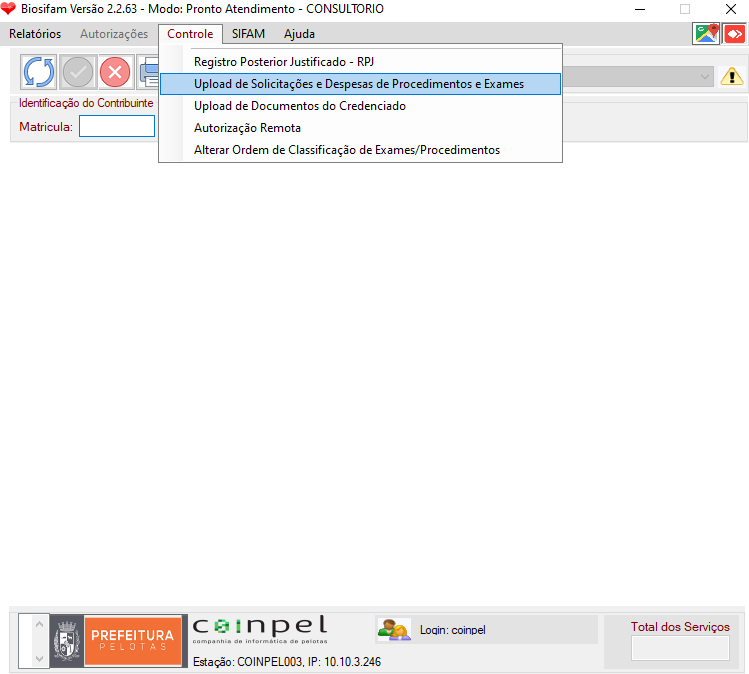Click the red remote access icon
The image size is (749, 674).
point(735,34)
